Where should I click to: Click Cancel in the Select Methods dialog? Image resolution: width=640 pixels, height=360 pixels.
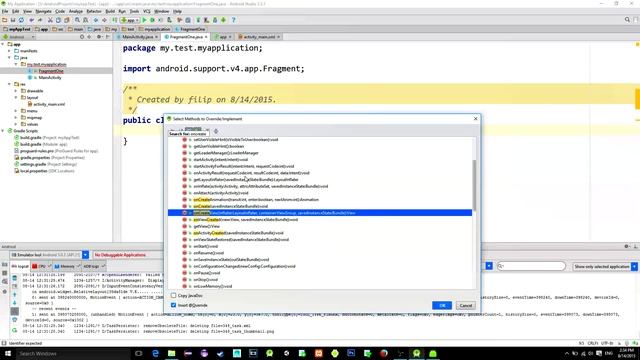[465, 305]
